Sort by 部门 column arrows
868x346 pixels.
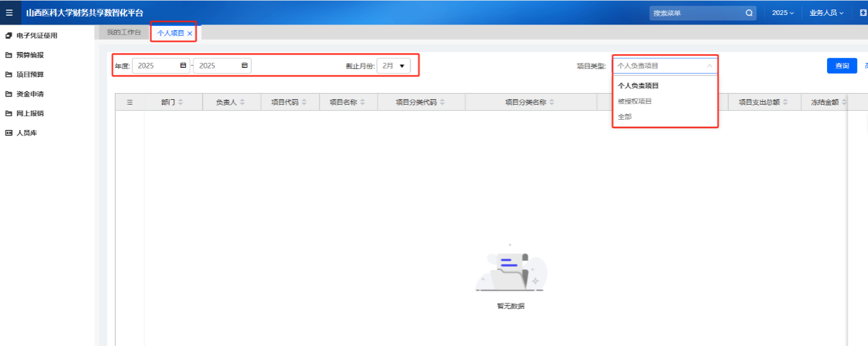[x=181, y=103]
